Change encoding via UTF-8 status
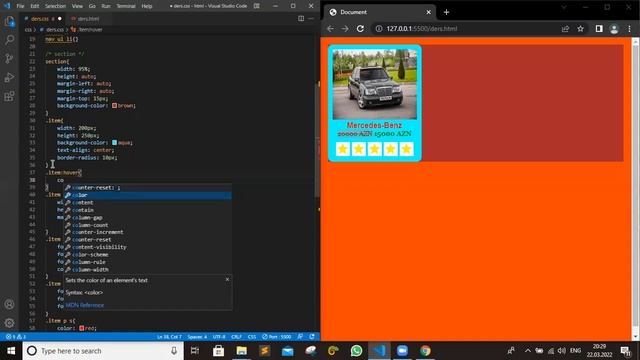Image resolution: width=640 pixels, height=360 pixels. click(x=219, y=337)
